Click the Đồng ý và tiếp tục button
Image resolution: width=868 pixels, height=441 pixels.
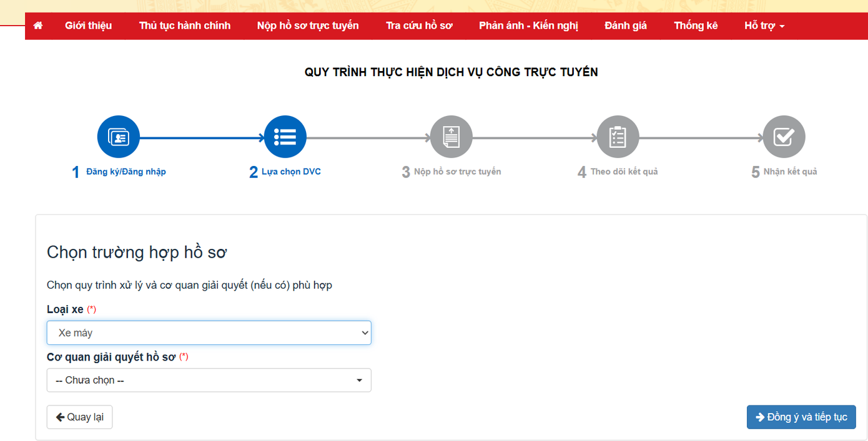click(801, 417)
